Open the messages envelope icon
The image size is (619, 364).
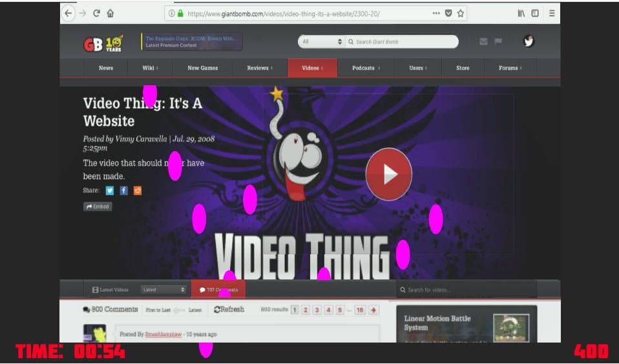(483, 41)
